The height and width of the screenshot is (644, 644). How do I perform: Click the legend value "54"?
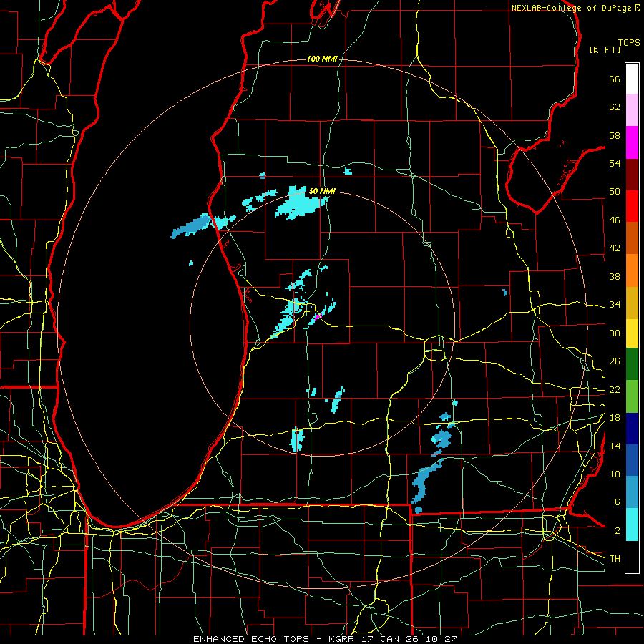pos(615,163)
